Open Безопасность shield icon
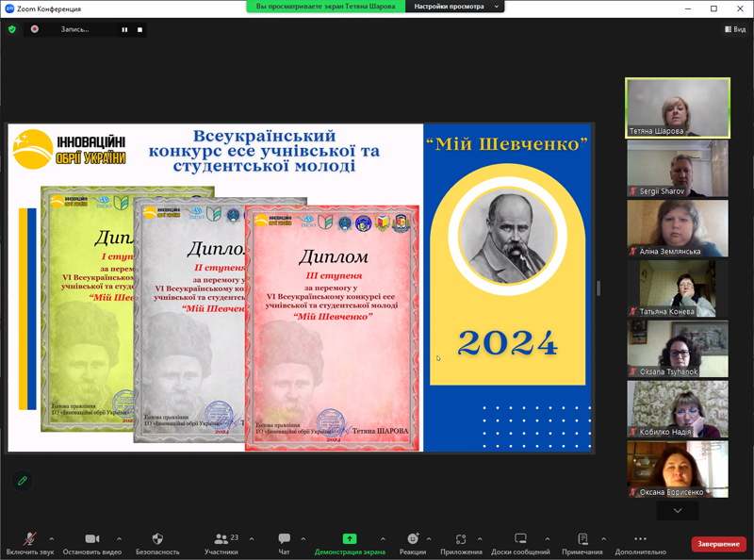The width and height of the screenshot is (754, 560). click(x=157, y=539)
